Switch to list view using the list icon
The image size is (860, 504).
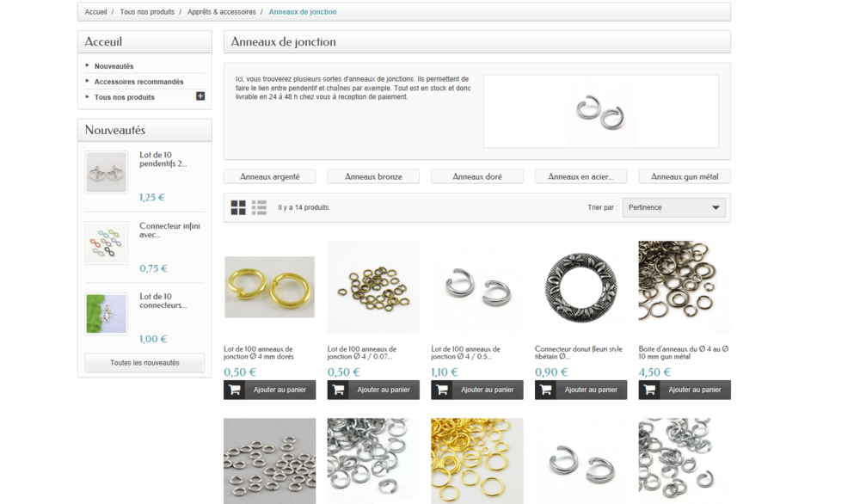click(x=261, y=206)
